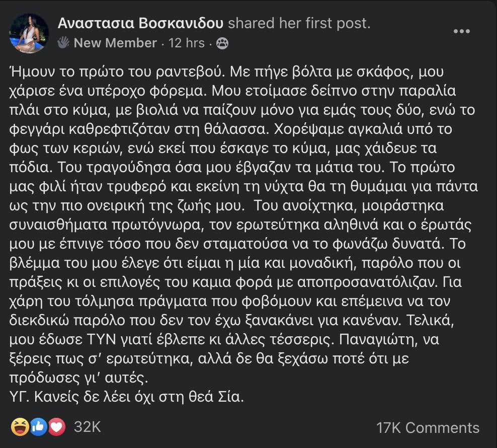The width and height of the screenshot is (497, 448).
Task: Open the author name Αναστασια Βοσκανιδου
Action: 140,23
